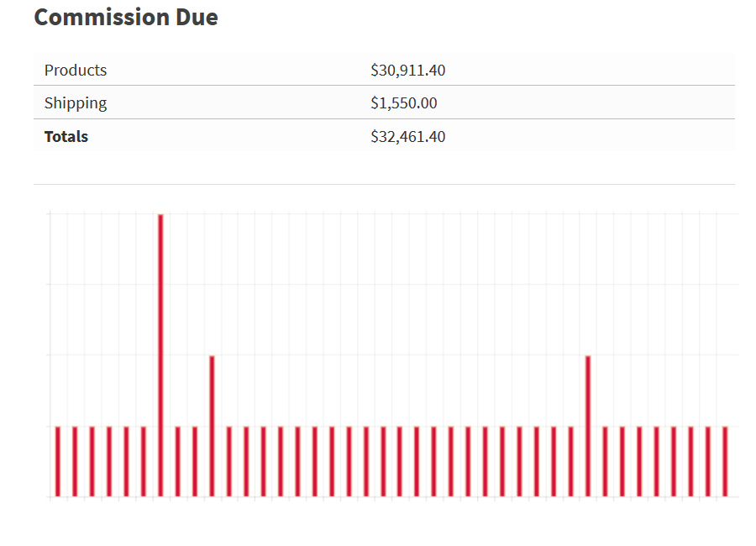The width and height of the screenshot is (756, 546).
Task: Select bar just right of left medium bar
Action: click(x=229, y=460)
